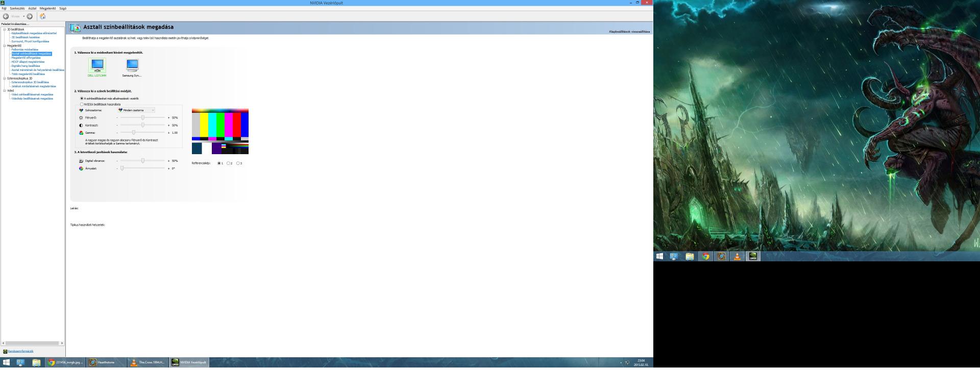Click Hearthstone icon on right monitor taskbar
The height and width of the screenshot is (392, 980).
click(x=721, y=256)
